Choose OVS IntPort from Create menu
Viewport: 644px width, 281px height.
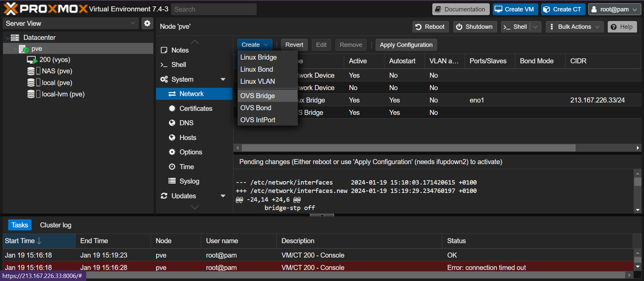click(x=268, y=120)
